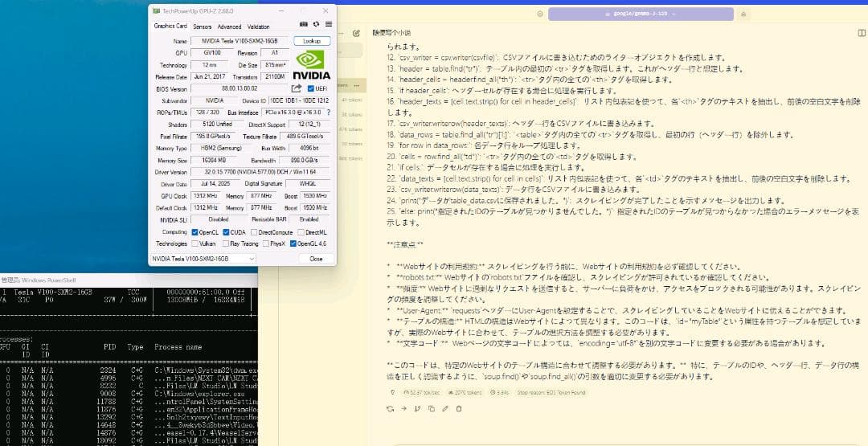Switch to the Sensors tab
This screenshot has height=446, width=868.
coord(202,27)
